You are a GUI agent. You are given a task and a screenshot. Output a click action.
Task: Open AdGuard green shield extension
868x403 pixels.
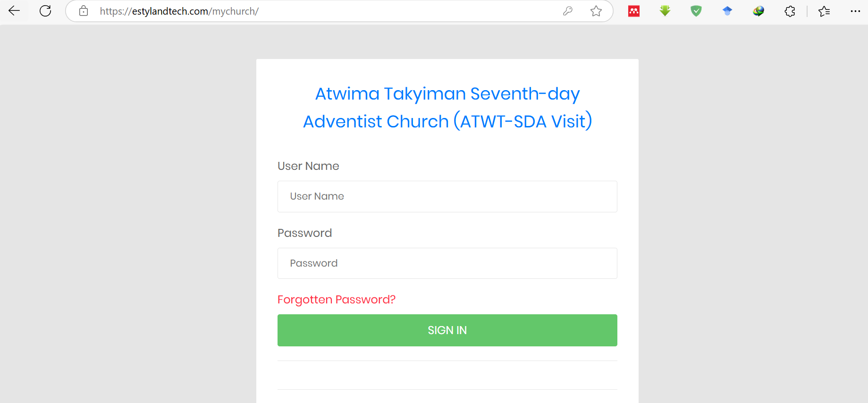coord(696,11)
